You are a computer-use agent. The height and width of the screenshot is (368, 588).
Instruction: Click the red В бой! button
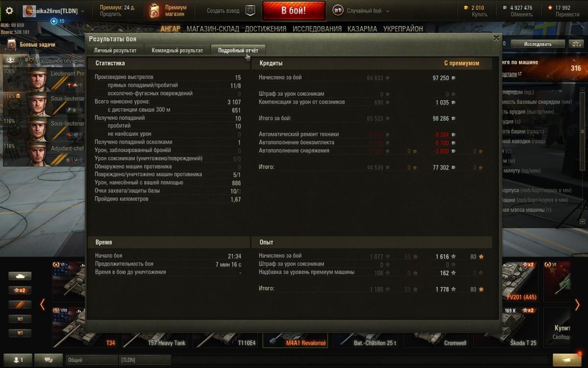pyautogui.click(x=294, y=10)
